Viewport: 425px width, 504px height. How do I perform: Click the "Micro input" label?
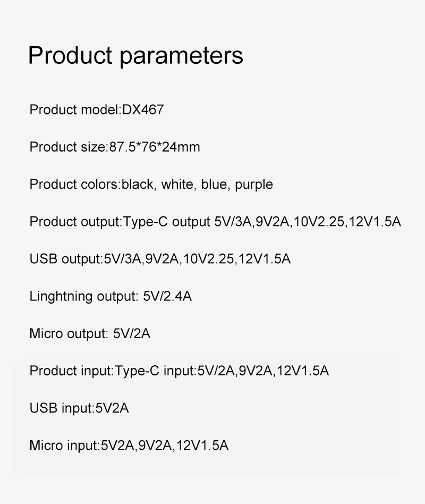(64, 445)
